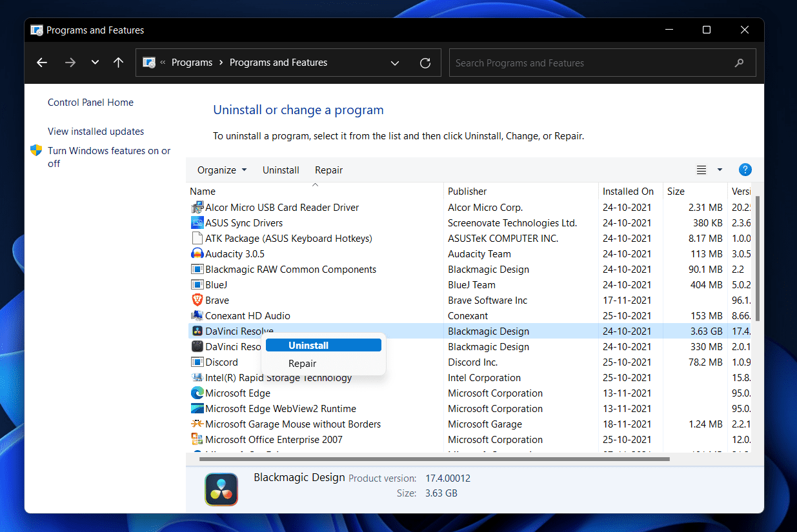The height and width of the screenshot is (532, 797).
Task: Go back with the left arrow
Action: (42, 63)
